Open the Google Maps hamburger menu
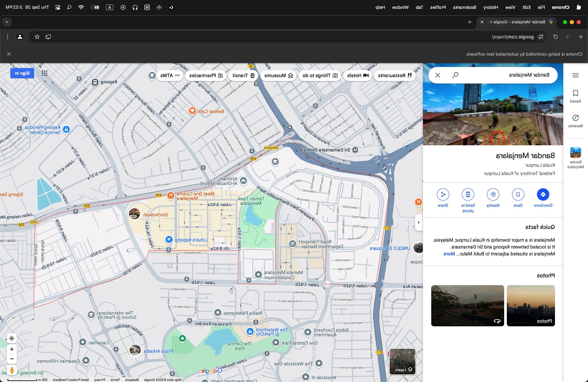 [x=575, y=75]
